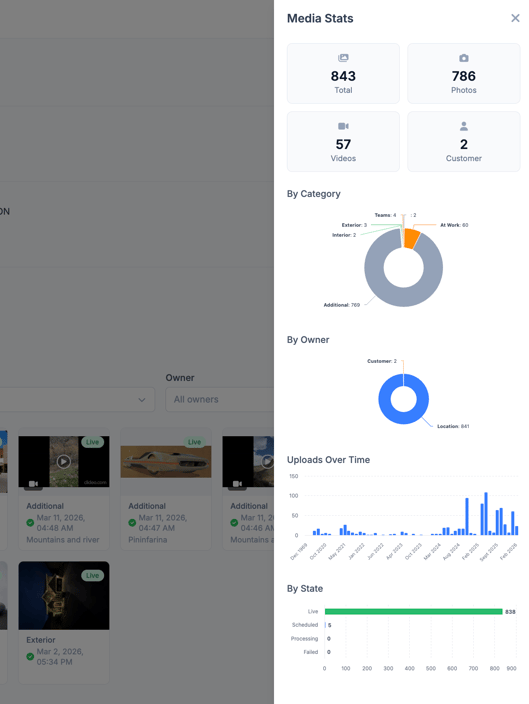Click the Scheduled state row label
529x704 pixels.
[305, 625]
